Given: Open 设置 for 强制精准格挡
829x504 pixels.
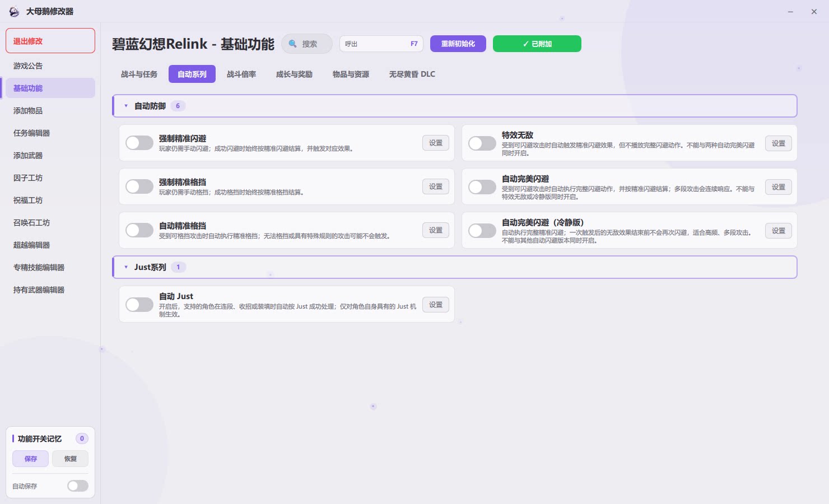Looking at the screenshot, I should (436, 186).
